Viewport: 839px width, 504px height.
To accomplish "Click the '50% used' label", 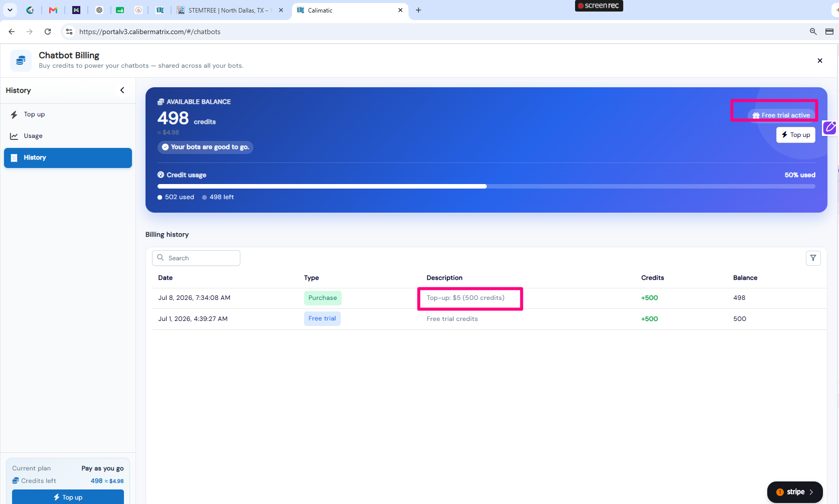I will pos(800,175).
